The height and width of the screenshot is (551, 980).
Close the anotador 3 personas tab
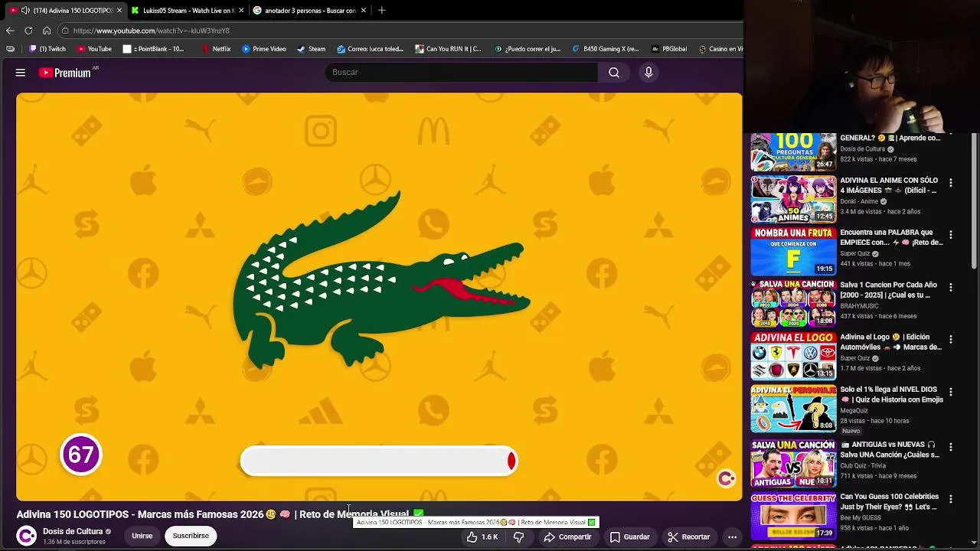pos(363,10)
